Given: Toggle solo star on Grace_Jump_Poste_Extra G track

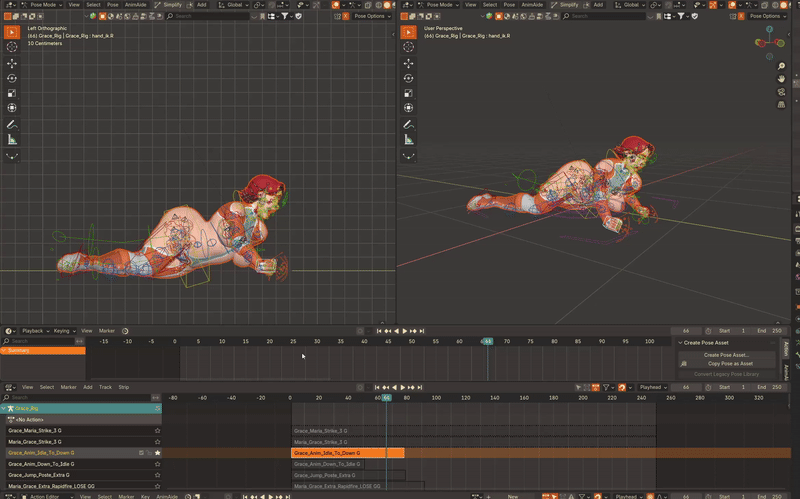Looking at the screenshot, I should tap(157, 475).
